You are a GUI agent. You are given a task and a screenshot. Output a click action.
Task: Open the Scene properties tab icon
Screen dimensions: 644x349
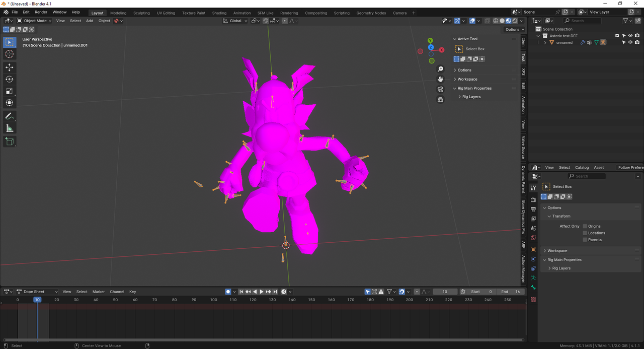tap(533, 228)
